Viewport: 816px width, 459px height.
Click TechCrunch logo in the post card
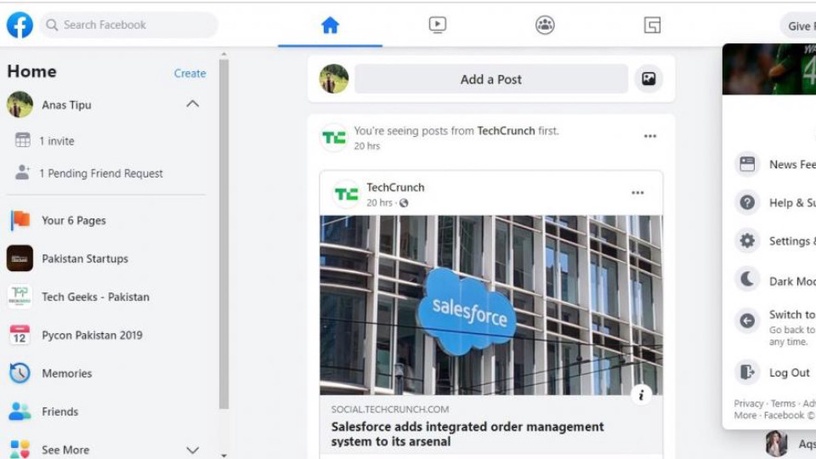[x=346, y=194]
